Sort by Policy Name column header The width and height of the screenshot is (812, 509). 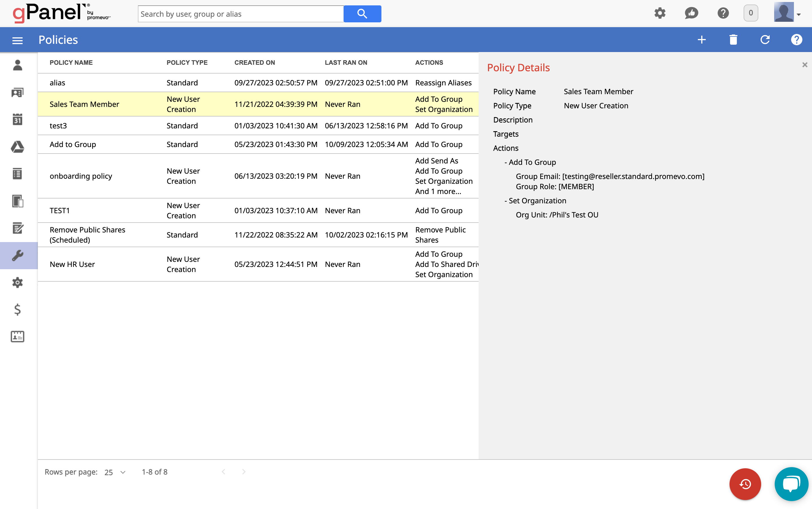tap(71, 62)
